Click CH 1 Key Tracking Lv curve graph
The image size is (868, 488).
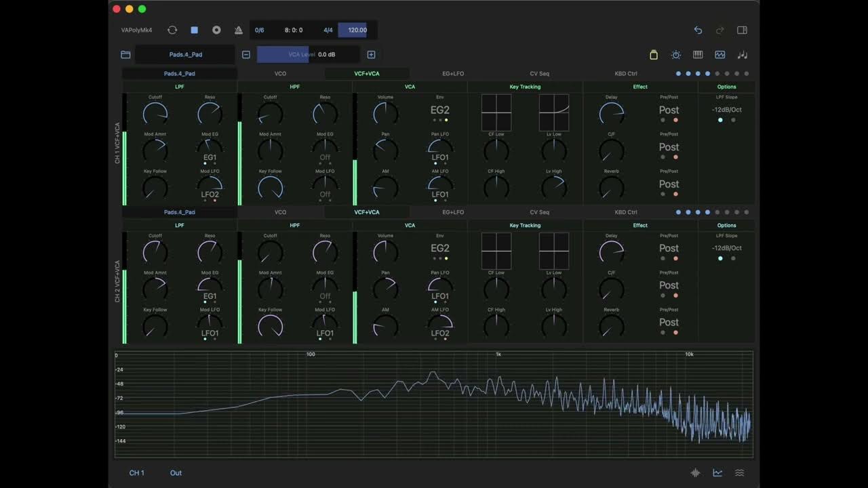pos(554,113)
